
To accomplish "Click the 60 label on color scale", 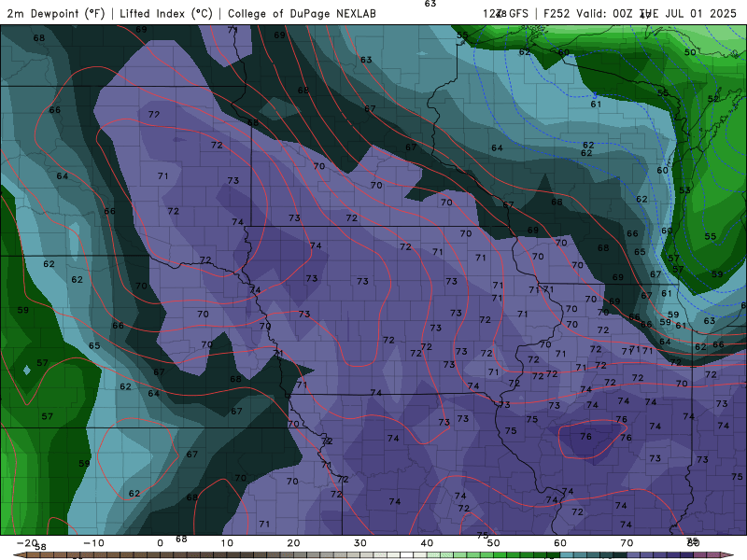I will click(x=560, y=543).
